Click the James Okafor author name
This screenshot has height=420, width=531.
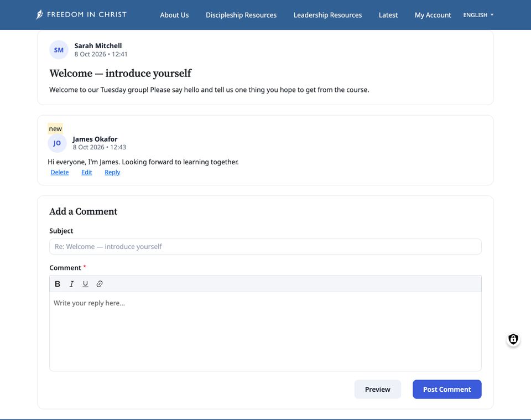[x=95, y=139]
